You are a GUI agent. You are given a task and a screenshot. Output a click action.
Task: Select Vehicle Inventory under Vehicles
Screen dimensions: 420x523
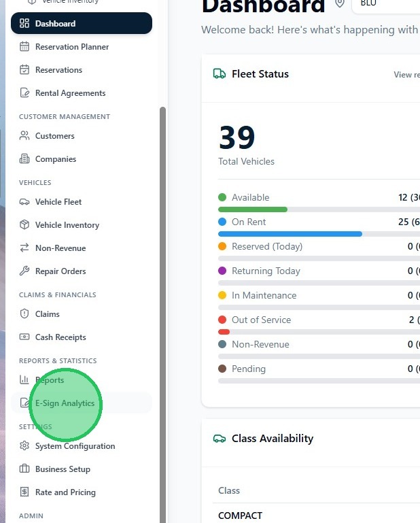pos(82,225)
